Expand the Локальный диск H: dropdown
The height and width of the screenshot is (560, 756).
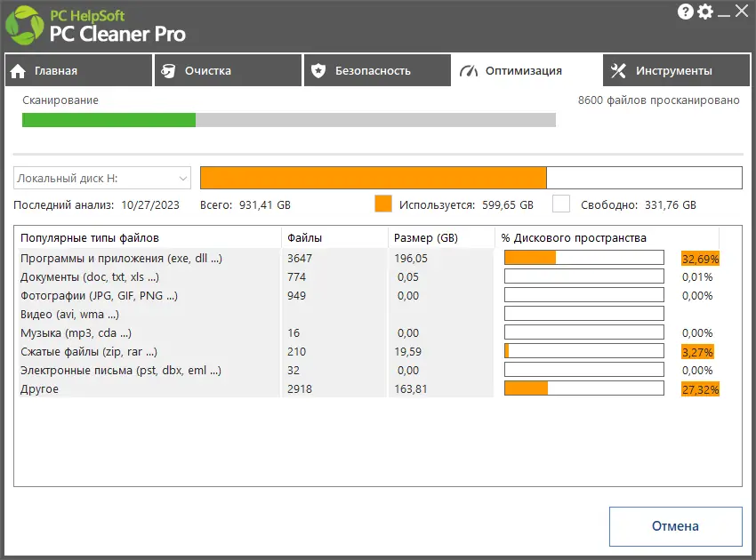click(102, 178)
